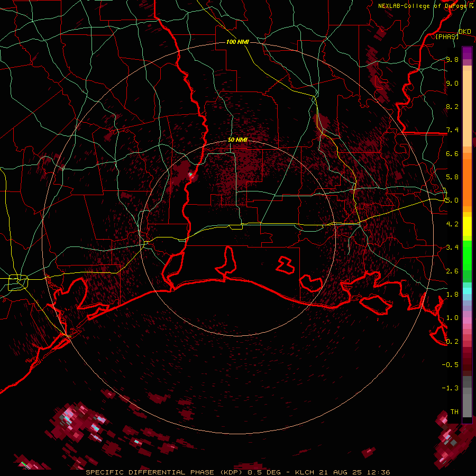Pick the orange color bar segment
Viewport: 476px width, 476px height.
point(467,183)
